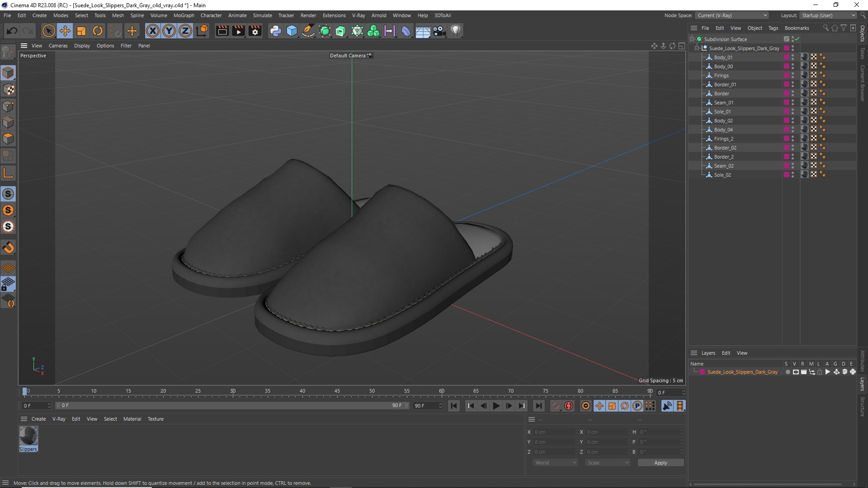
Task: Toggle visibility dots for Sole_02
Action: 793,175
